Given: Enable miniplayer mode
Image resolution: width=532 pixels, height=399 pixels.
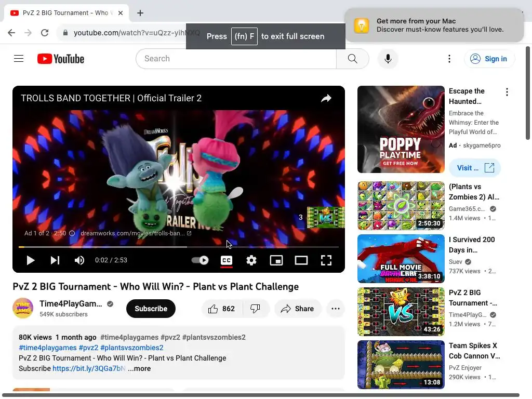Looking at the screenshot, I should (276, 260).
